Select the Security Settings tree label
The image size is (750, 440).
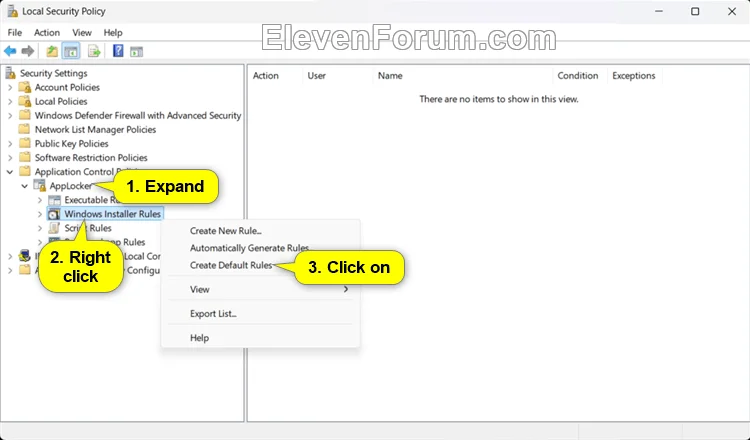click(x=54, y=73)
